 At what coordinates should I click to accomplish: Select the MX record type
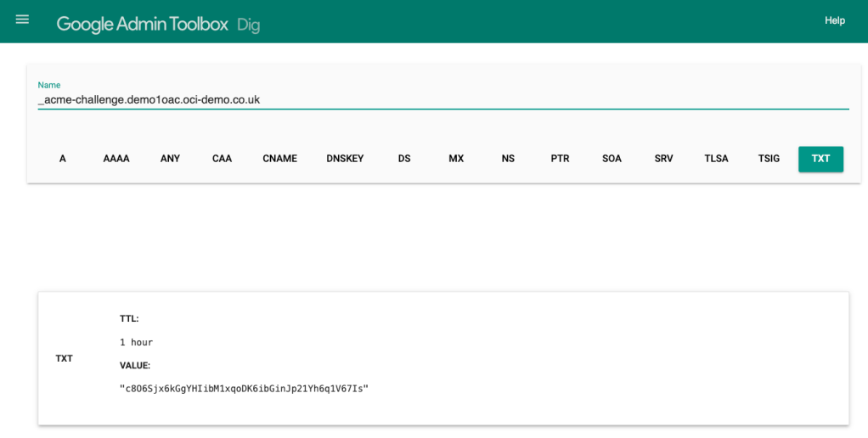456,159
